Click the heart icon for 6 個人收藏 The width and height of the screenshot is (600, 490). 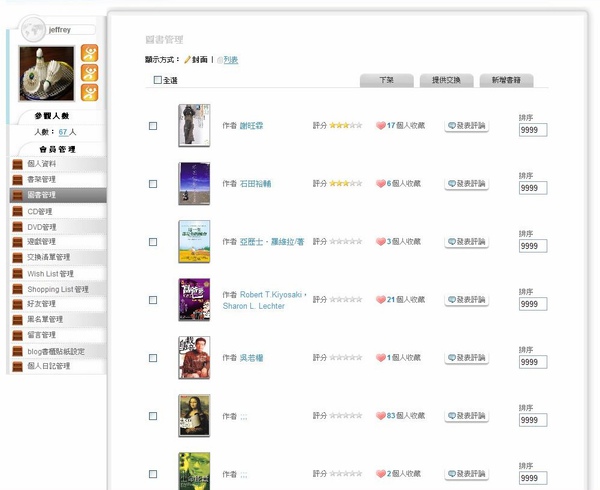[381, 184]
